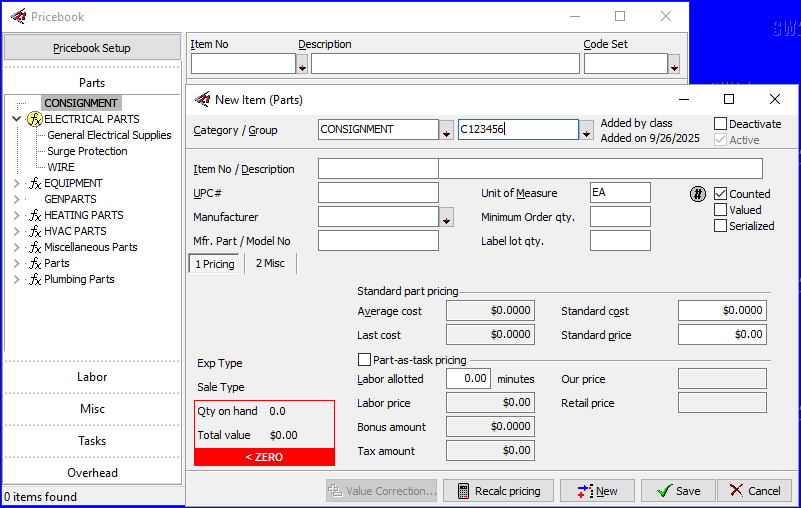Click the New item button
This screenshot has height=508, width=801.
tap(597, 491)
